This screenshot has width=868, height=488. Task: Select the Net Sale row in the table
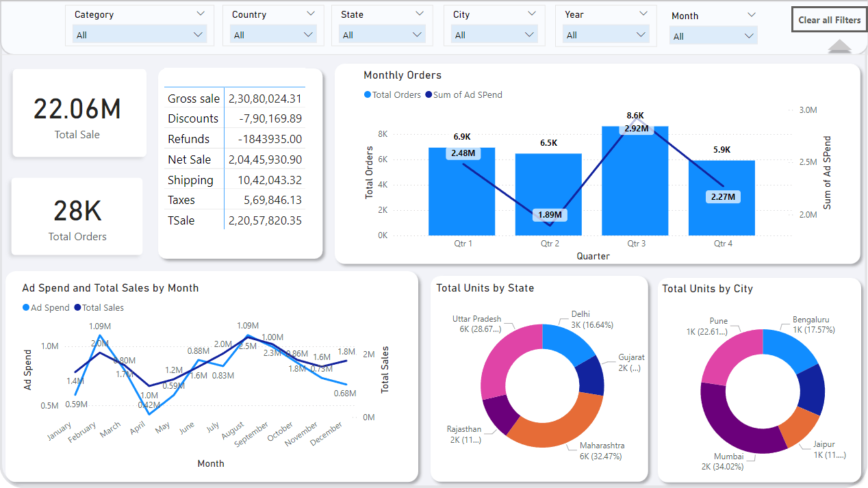233,159
